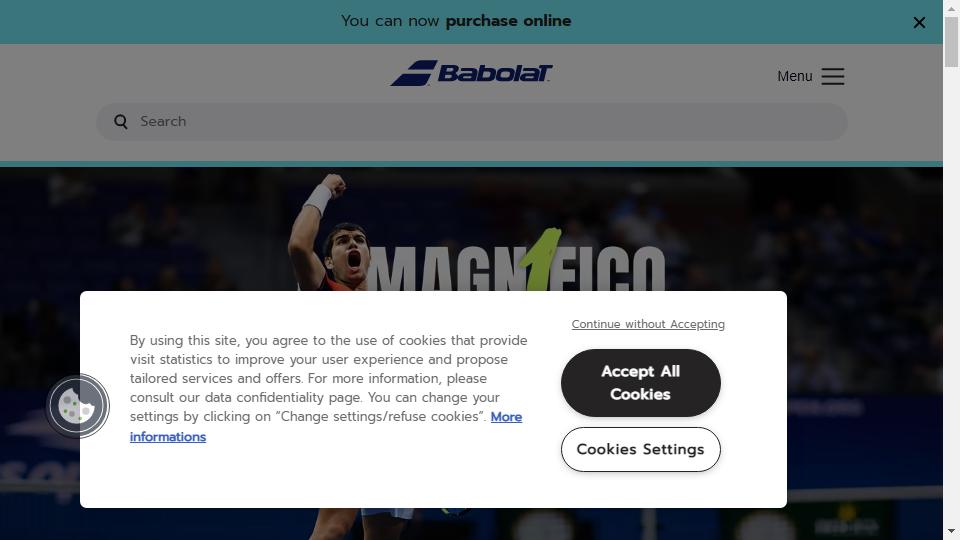Click the vertical scrollbar thumb
This screenshot has width=960, height=540.
[951, 42]
